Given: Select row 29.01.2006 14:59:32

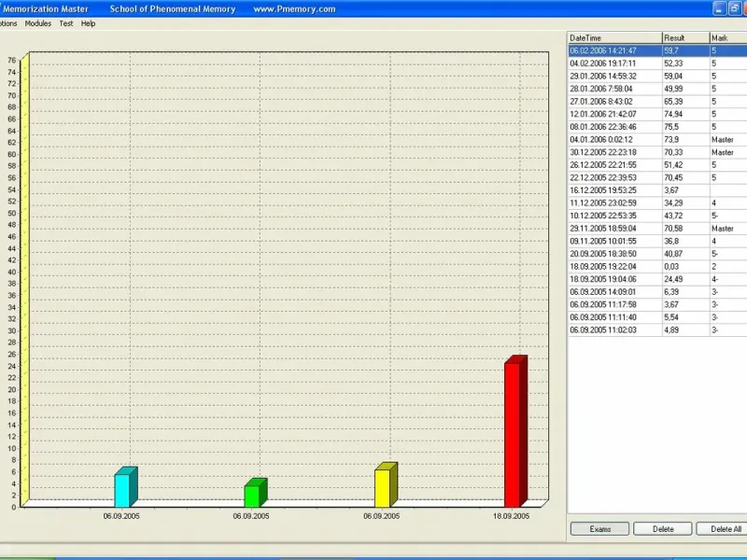Looking at the screenshot, I should click(x=657, y=77).
